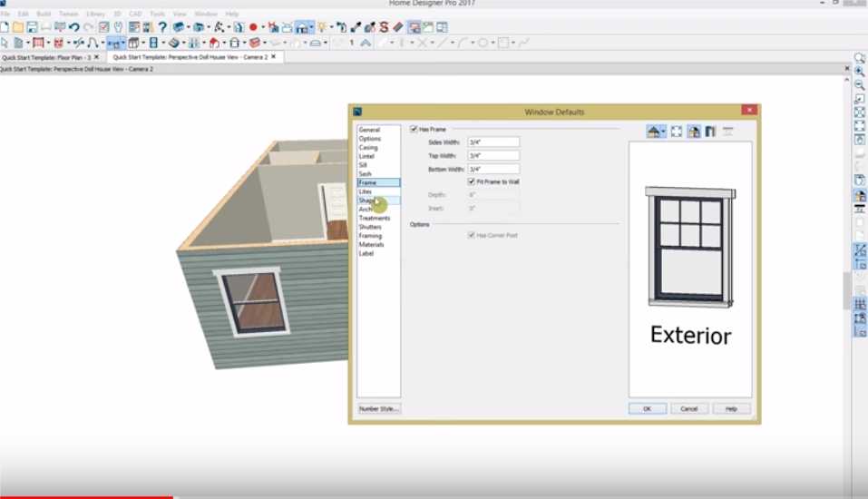Click the highlighted house view icon in dialog
Screen dimensions: 868x499
click(653, 132)
